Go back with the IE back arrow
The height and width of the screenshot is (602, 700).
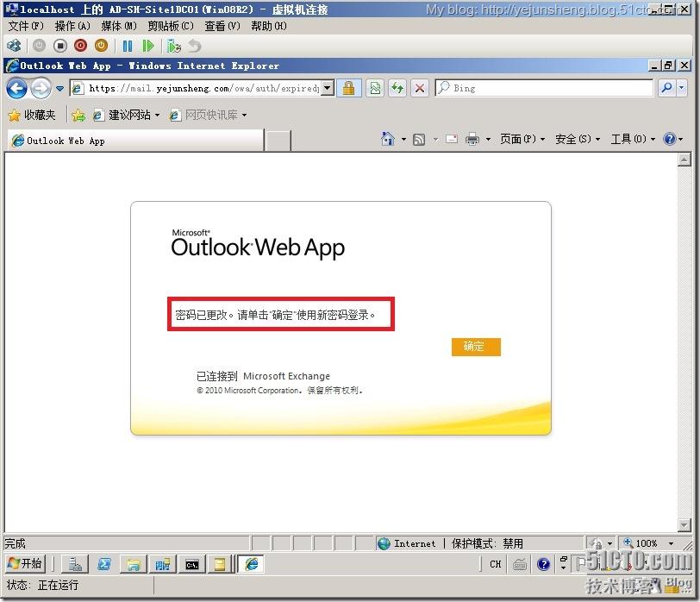coord(17,89)
